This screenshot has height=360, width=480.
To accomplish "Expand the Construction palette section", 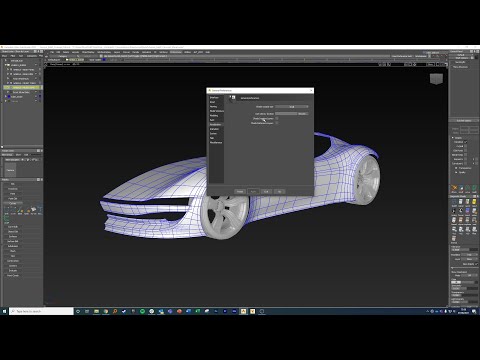I will point(13,261).
